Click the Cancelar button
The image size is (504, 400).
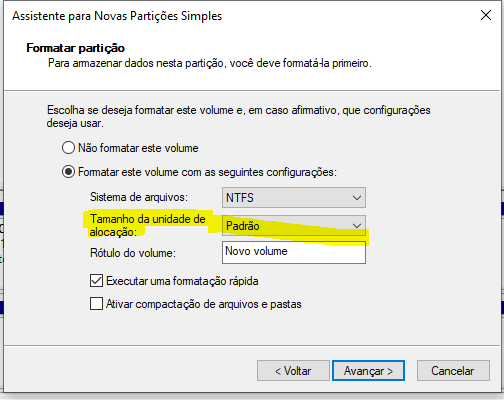tap(453, 371)
